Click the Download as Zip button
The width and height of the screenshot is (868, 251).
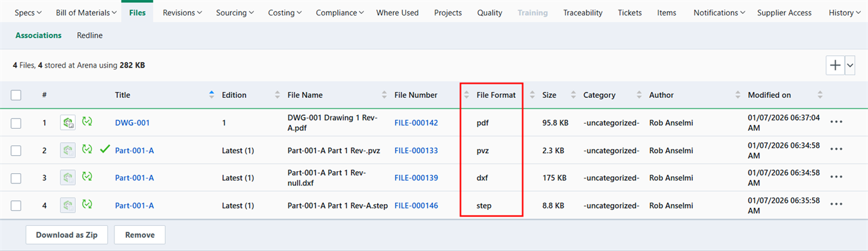point(67,235)
